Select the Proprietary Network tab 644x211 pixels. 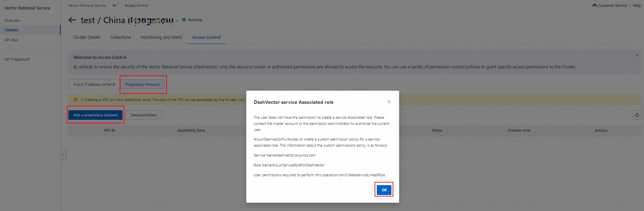coord(143,84)
